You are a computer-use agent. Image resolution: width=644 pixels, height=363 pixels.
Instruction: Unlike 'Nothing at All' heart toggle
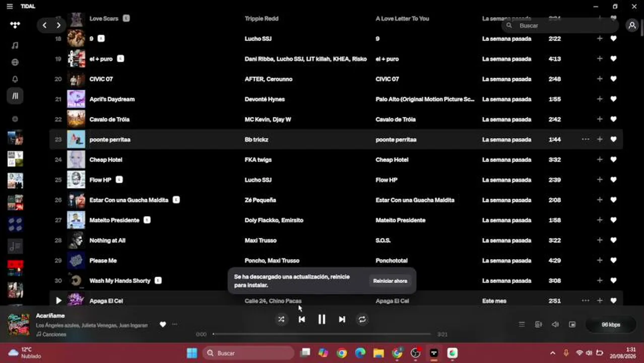pos(613,240)
